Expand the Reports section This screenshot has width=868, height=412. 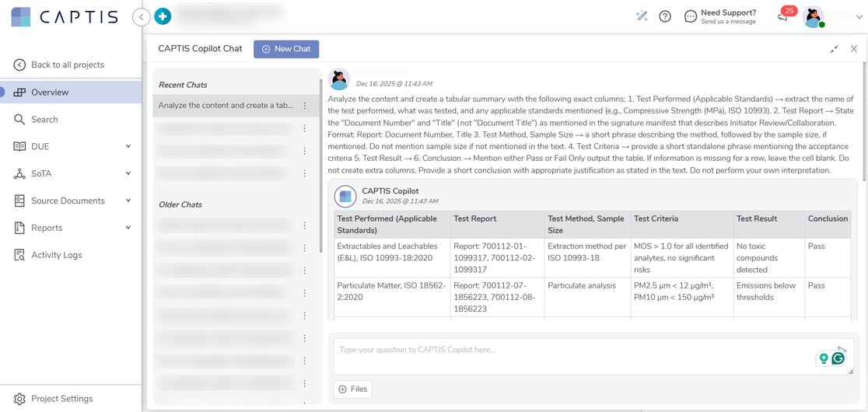(128, 228)
